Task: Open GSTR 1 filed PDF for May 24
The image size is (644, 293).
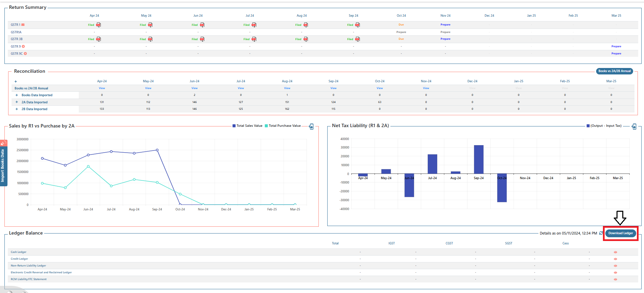Action: coord(150,25)
